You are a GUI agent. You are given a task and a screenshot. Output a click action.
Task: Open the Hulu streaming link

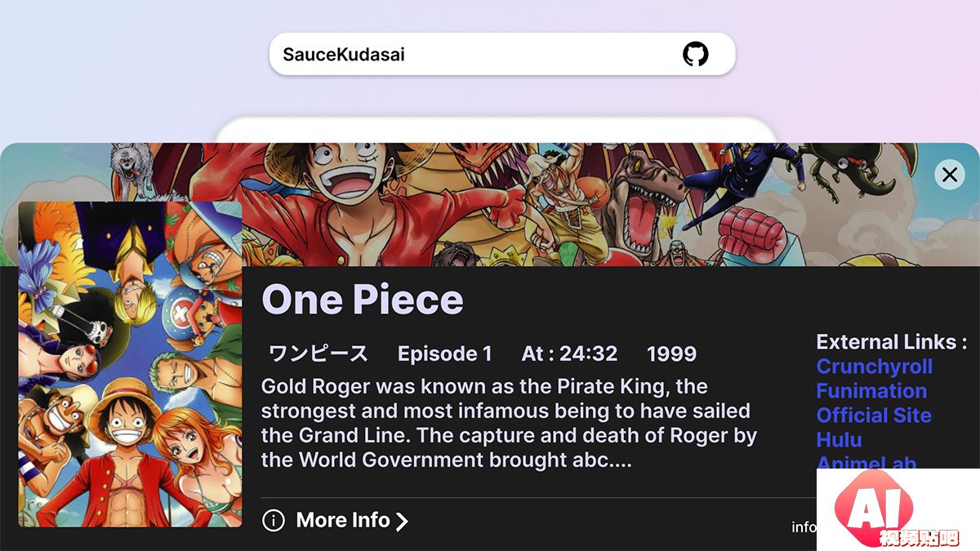839,440
